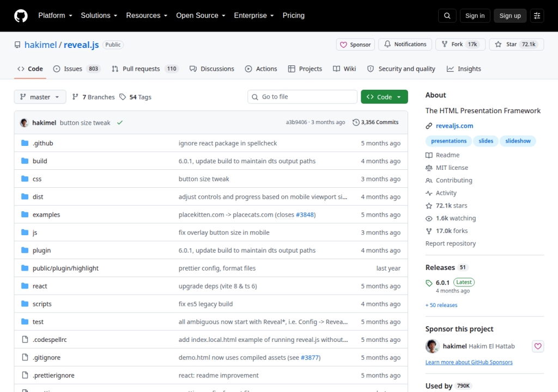Open the + 50 releases link
Screen dimensions: 558x392
(x=441, y=305)
